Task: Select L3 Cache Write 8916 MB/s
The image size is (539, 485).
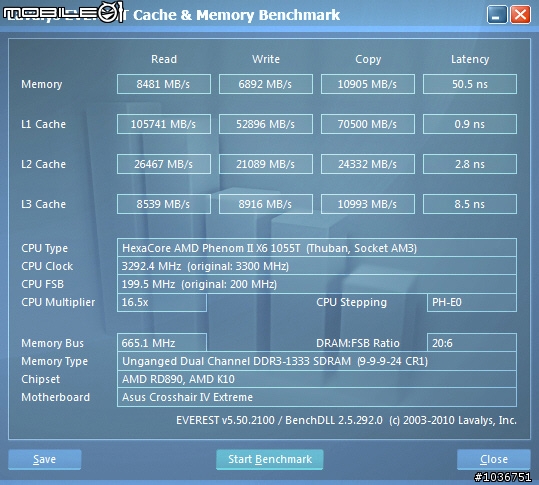Action: [x=266, y=204]
